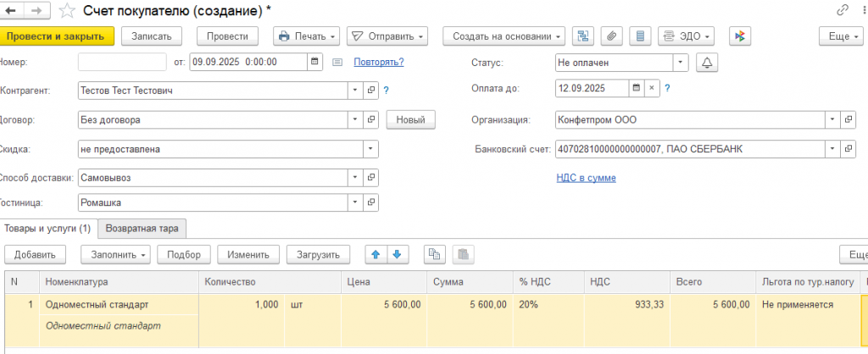Open Организация card icon
The height and width of the screenshot is (354, 868).
pyautogui.click(x=848, y=119)
